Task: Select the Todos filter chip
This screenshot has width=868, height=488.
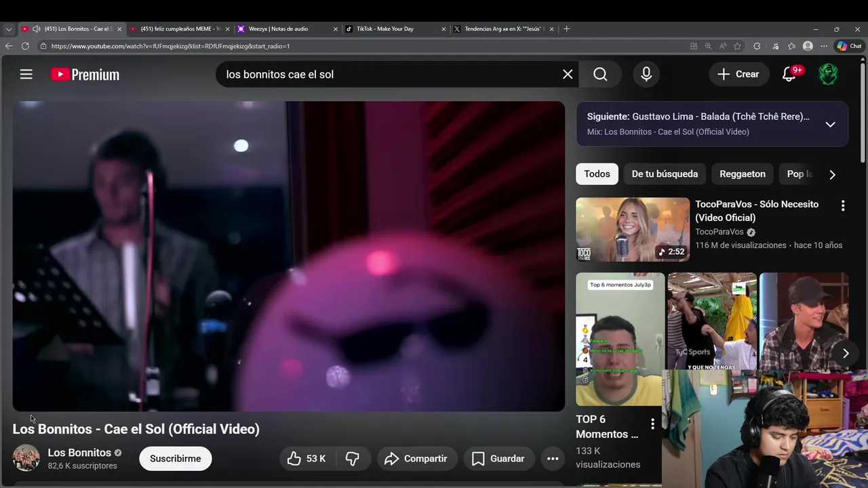Action: (597, 174)
